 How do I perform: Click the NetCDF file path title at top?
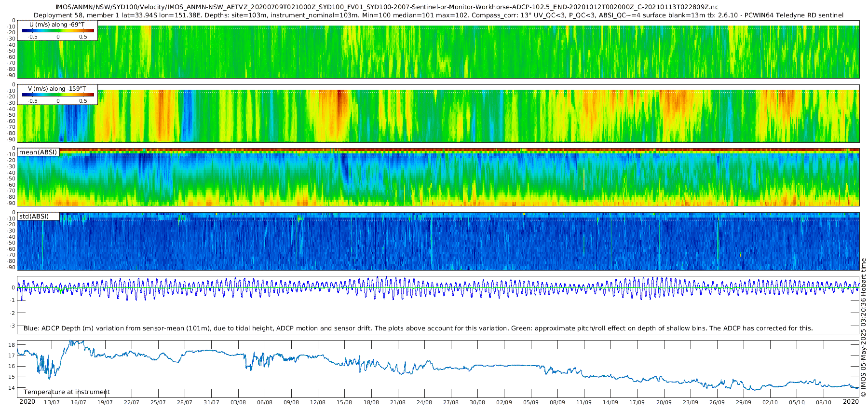point(386,7)
